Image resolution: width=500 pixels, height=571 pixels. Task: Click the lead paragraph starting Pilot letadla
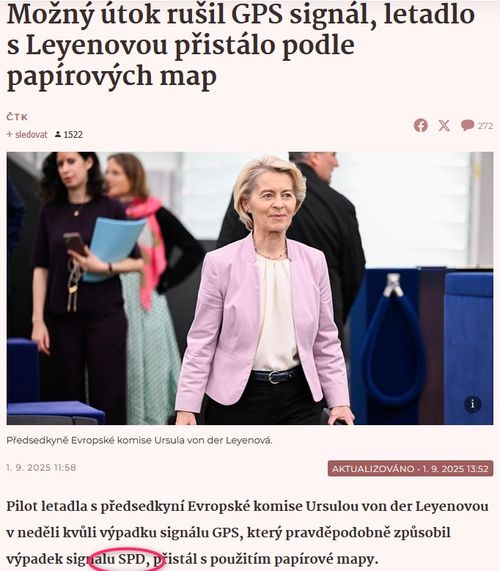click(248, 532)
